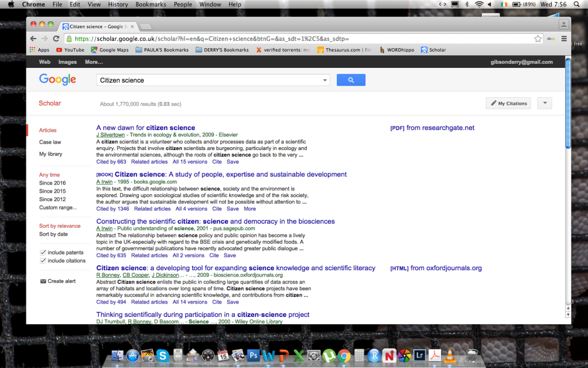Open the macOS Spotlight search icon
This screenshot has height=368, width=588.
[576, 5]
